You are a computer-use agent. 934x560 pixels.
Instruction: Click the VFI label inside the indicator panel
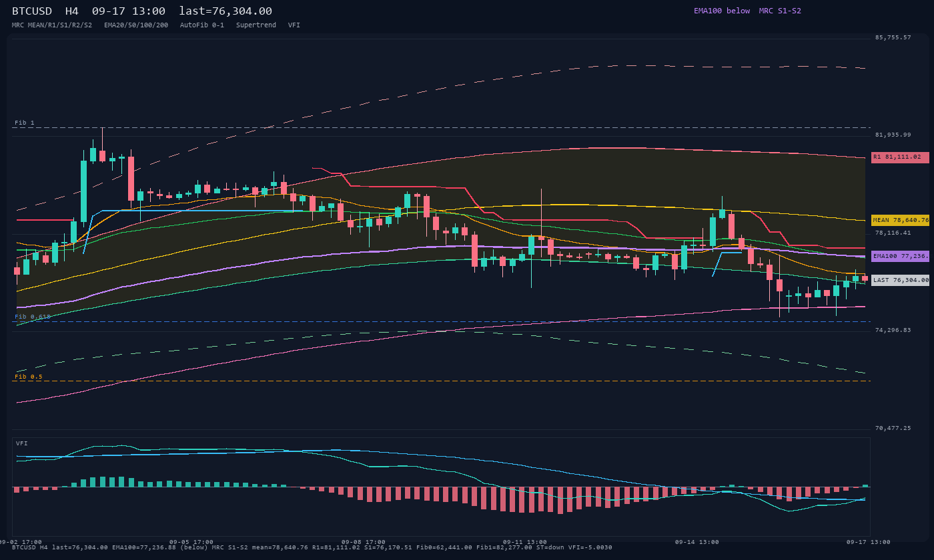[x=22, y=443]
